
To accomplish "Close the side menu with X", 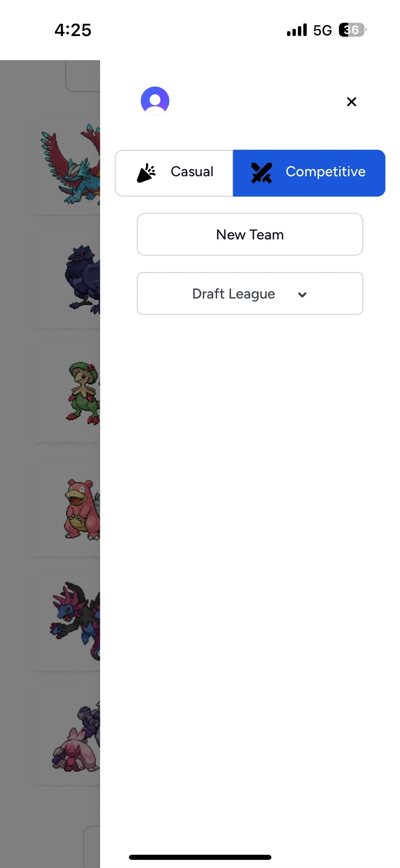I will point(351,102).
